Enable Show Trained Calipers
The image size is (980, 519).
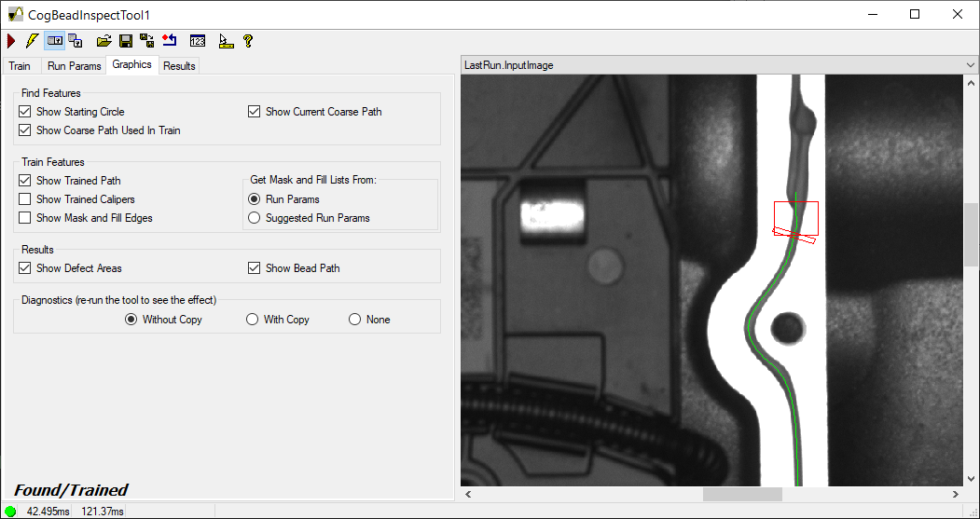[x=25, y=199]
